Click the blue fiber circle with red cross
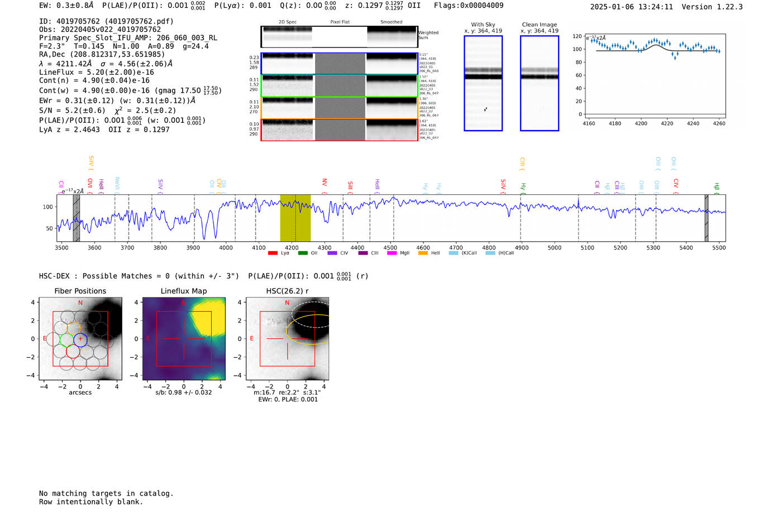Viewport: 782px width, 532px height. click(80, 339)
